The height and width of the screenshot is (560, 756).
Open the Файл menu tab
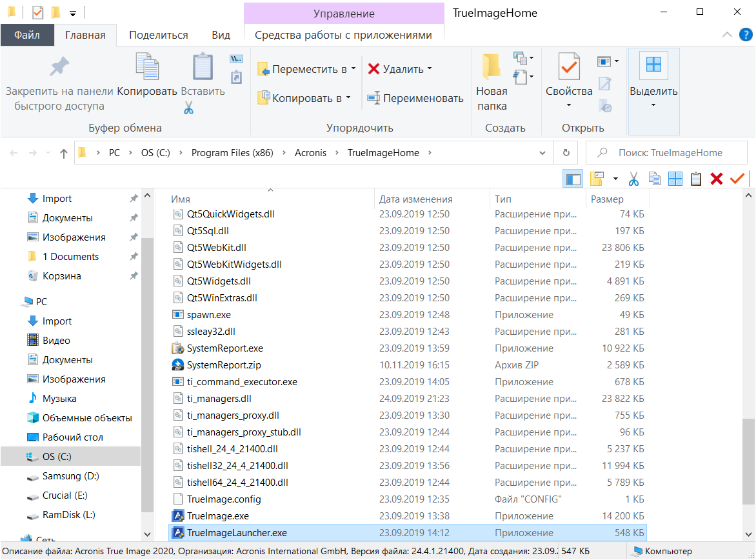click(x=27, y=35)
